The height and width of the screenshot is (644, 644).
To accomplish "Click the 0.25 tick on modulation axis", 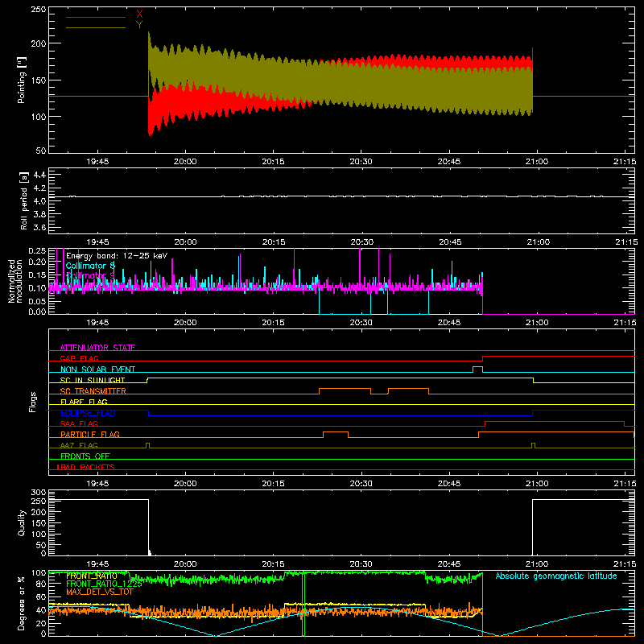I will [x=37, y=250].
